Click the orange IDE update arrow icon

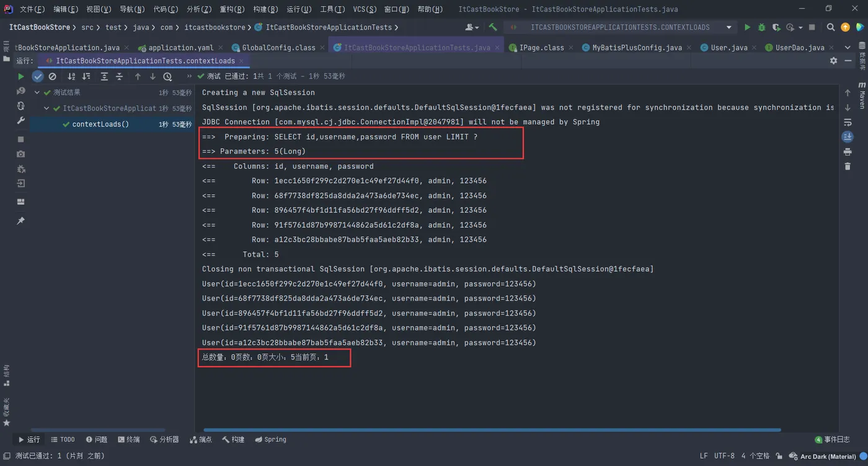845,27
